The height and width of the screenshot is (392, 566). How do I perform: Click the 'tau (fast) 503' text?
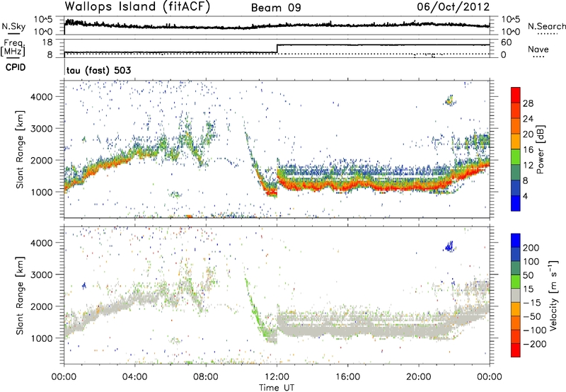[x=98, y=70]
